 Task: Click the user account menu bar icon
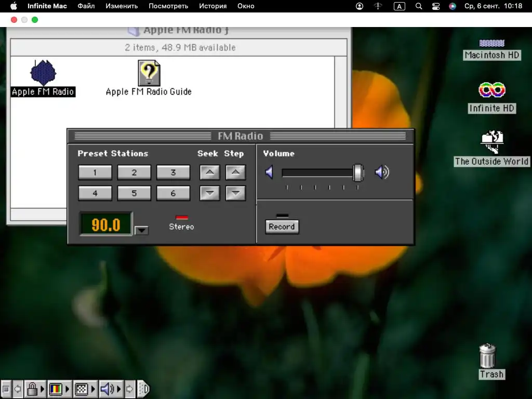(360, 6)
